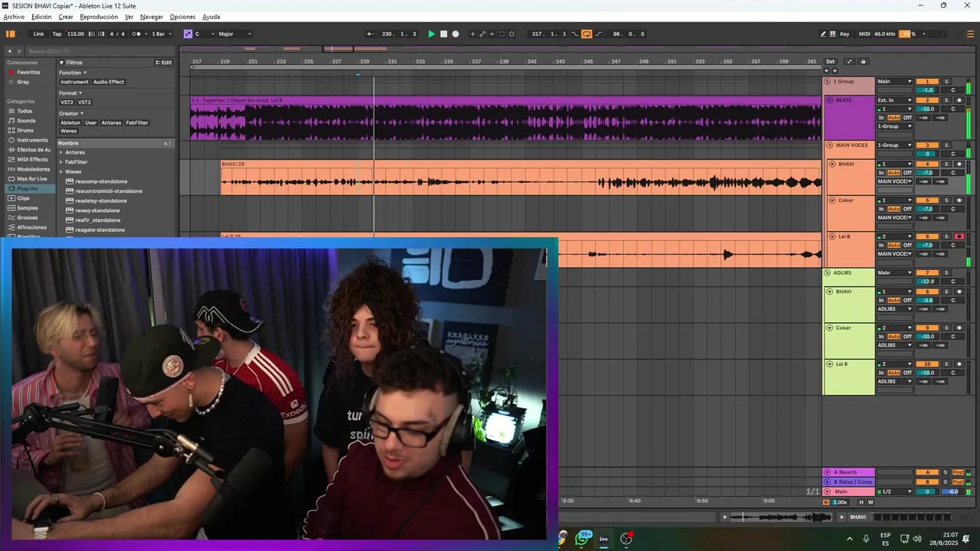Toggle the browser view icon top-left
The height and width of the screenshot is (551, 980).
(11, 34)
